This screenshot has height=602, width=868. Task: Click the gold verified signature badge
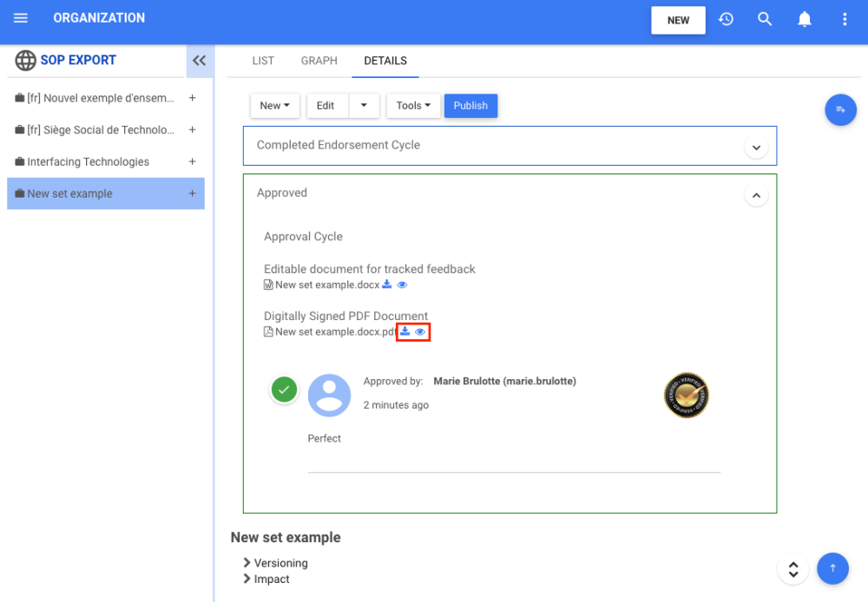[687, 395]
